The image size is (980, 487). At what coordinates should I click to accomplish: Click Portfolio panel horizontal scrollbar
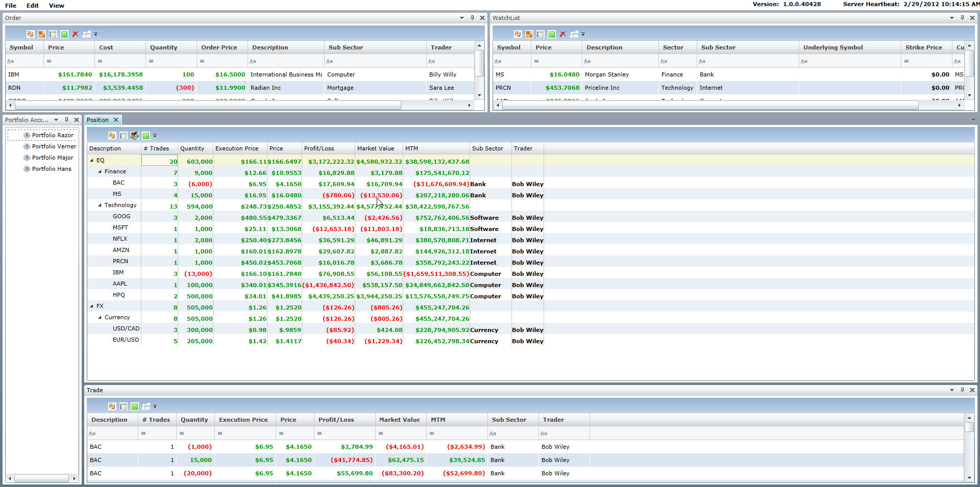click(x=41, y=478)
